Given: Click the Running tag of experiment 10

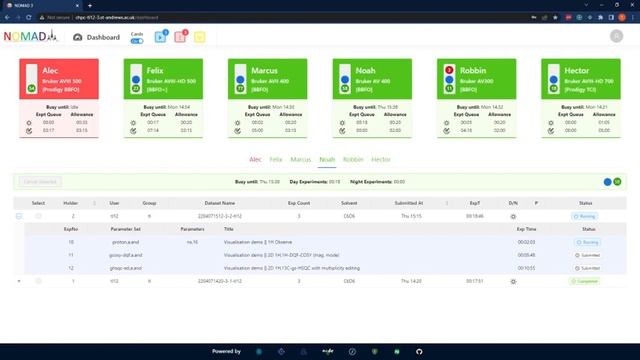Looking at the screenshot, I should pyautogui.click(x=587, y=242).
